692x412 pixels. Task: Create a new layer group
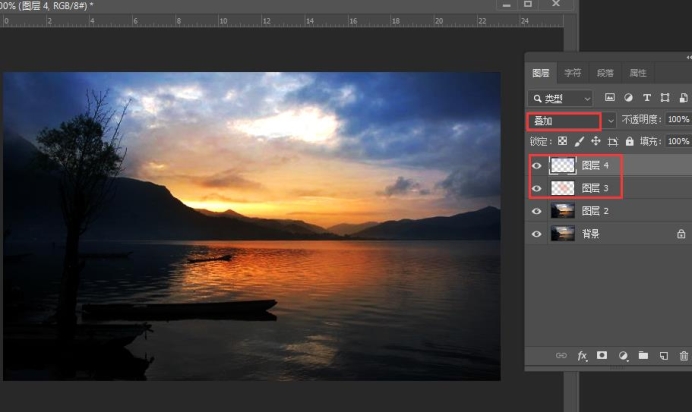coord(643,355)
